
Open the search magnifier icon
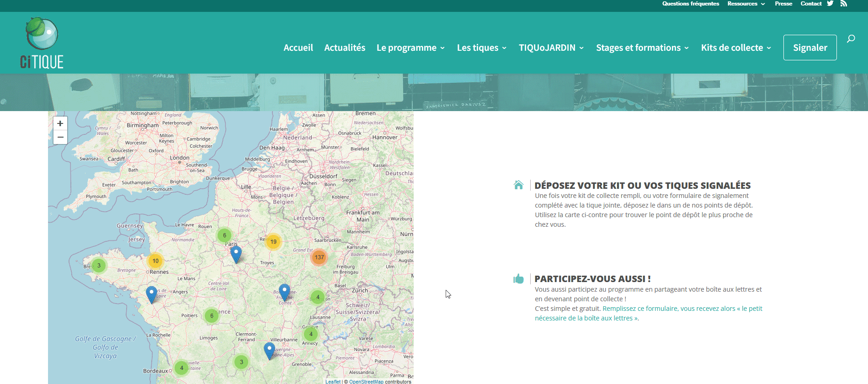click(851, 39)
